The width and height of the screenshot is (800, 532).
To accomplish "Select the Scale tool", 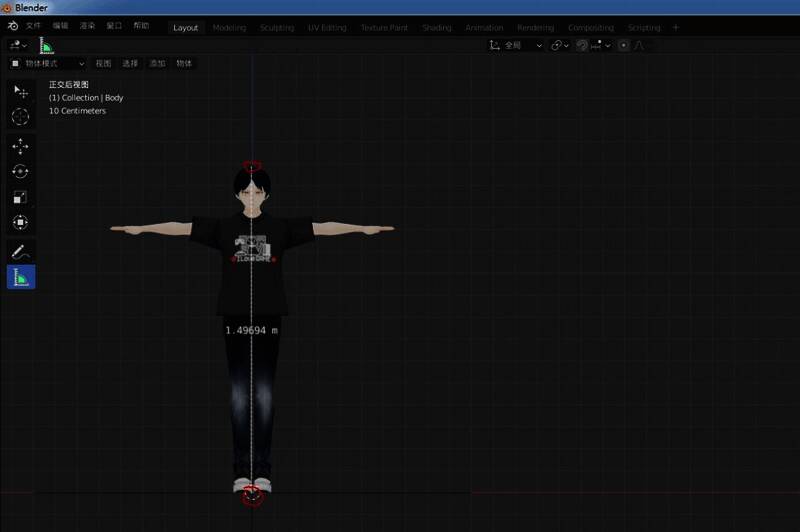I will coord(20,197).
